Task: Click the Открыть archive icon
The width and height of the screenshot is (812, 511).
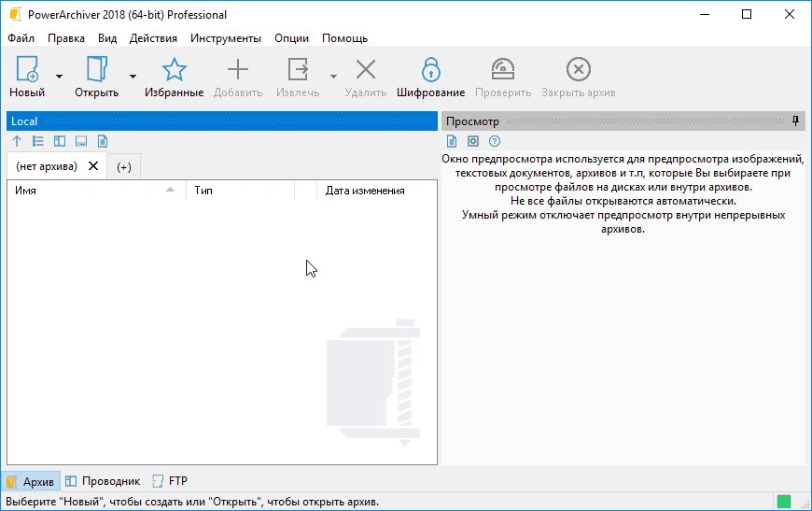Action: (x=97, y=69)
